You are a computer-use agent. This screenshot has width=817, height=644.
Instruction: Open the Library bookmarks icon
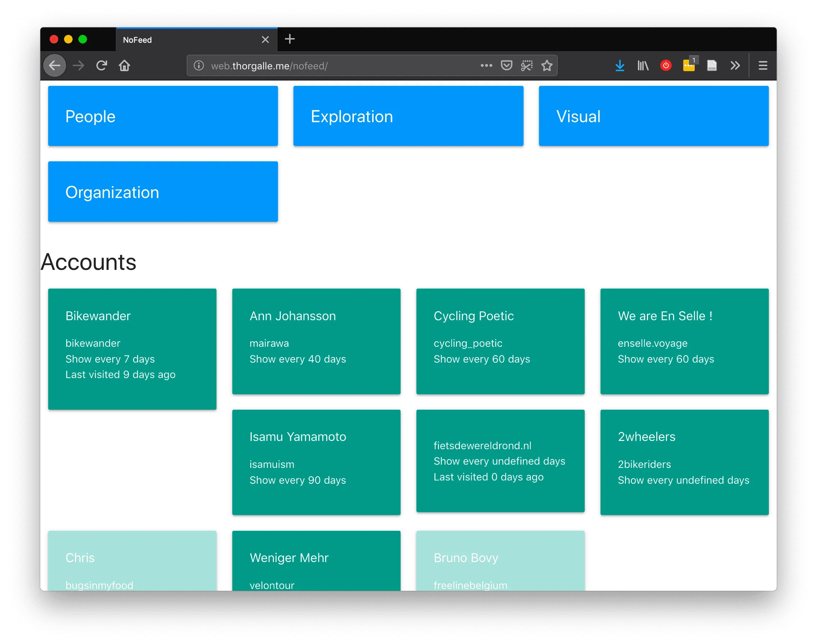click(x=643, y=66)
